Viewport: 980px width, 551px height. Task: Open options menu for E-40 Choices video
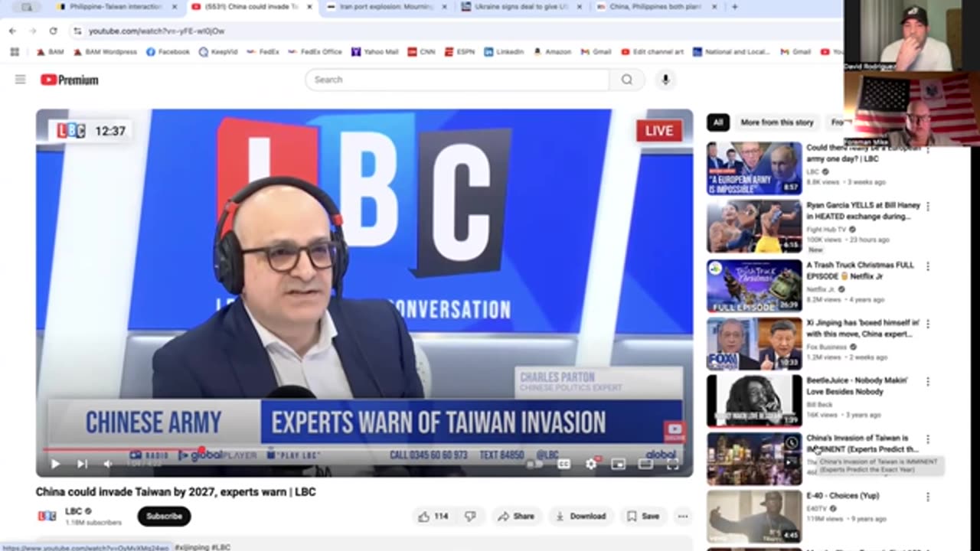pos(928,497)
